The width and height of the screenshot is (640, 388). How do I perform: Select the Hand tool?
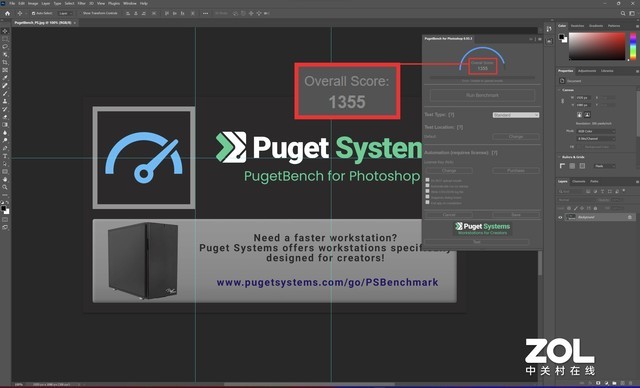tap(5, 179)
